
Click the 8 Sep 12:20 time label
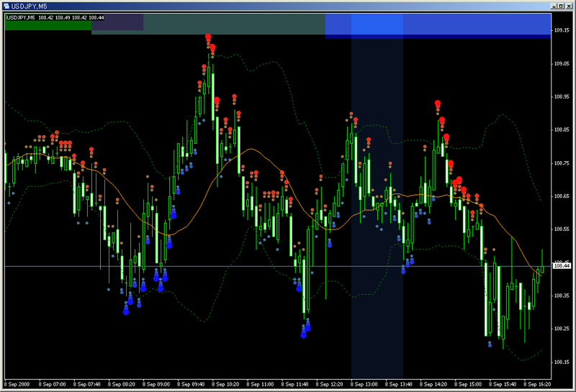pyautogui.click(x=329, y=384)
